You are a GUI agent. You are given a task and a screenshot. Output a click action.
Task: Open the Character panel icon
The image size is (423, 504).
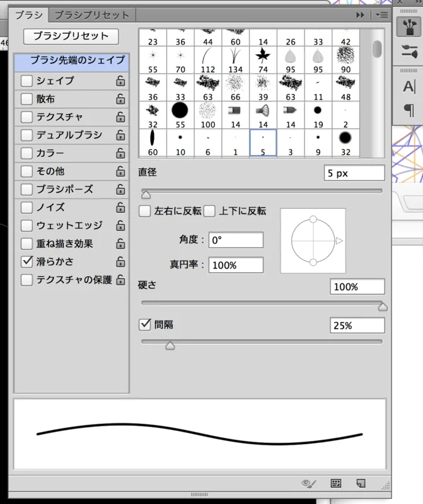pos(409,86)
